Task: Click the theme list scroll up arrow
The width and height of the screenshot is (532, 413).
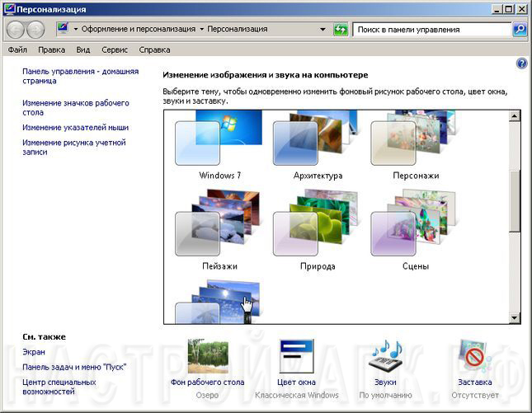Action: click(515, 116)
